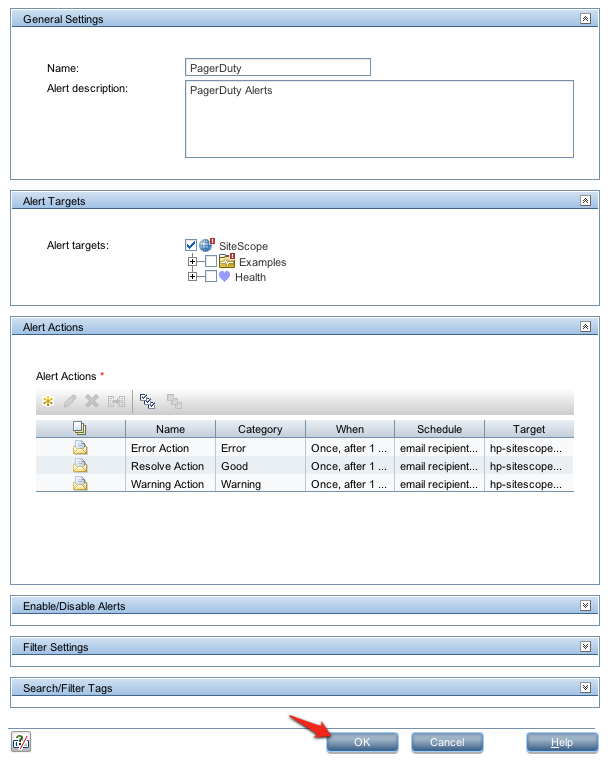Expand the Filter Settings panel
The width and height of the screenshot is (610, 762).
click(585, 647)
